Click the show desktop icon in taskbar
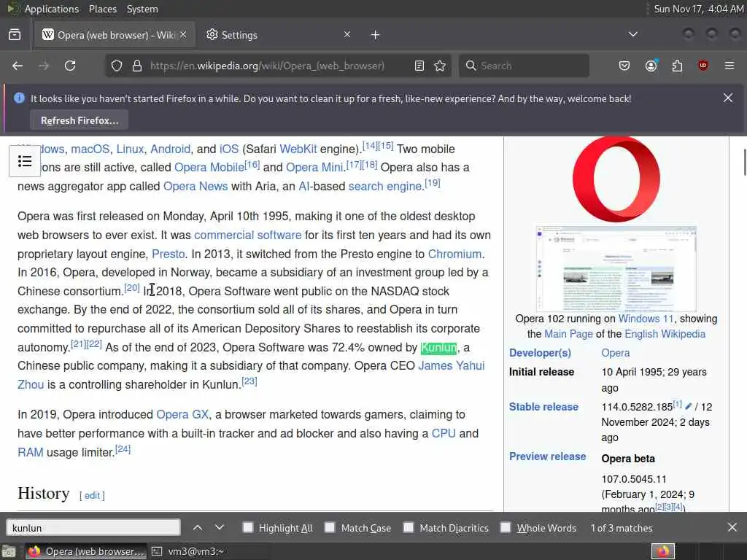The height and width of the screenshot is (560, 747). pyautogui.click(x=8, y=551)
